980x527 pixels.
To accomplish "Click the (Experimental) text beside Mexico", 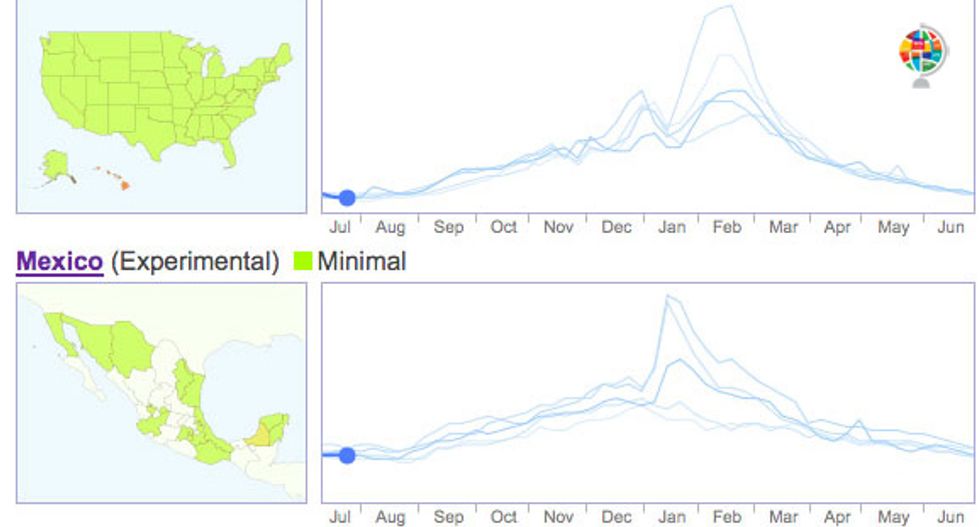I will (196, 262).
